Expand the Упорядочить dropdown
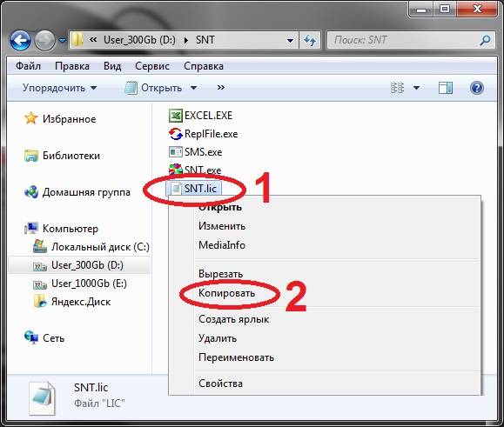Screen dimensions: 504x427 pos(60,88)
